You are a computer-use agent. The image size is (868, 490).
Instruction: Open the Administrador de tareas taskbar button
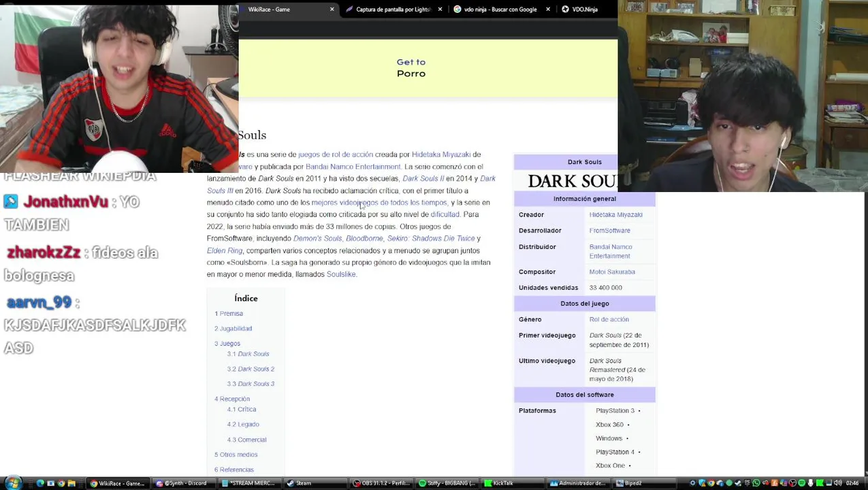(578, 484)
